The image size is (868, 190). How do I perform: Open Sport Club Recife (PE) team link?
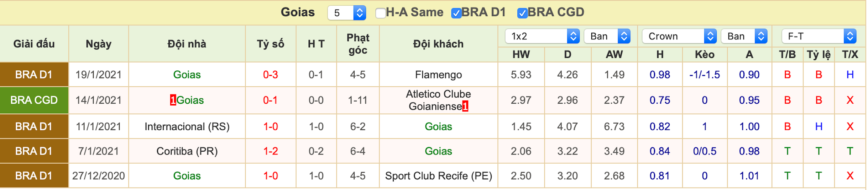pyautogui.click(x=438, y=176)
